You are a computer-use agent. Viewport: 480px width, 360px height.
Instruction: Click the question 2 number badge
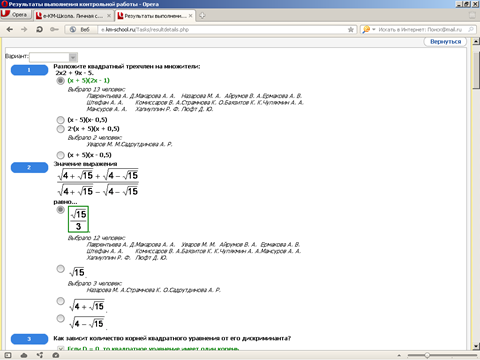tap(29, 167)
